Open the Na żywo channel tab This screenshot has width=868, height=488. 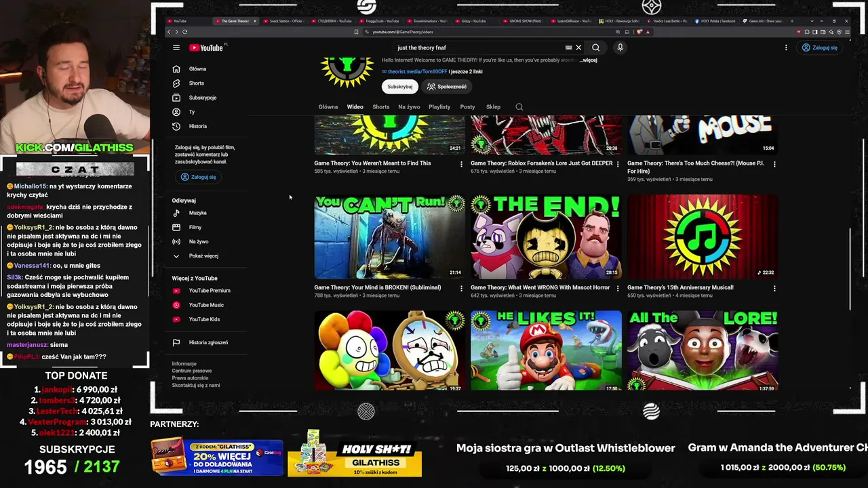pos(409,106)
